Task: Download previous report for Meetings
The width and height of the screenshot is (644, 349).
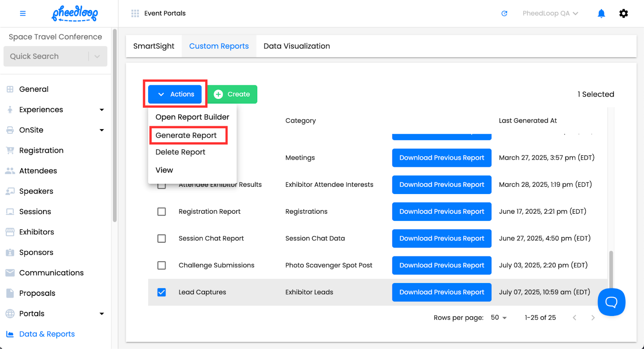Action: [442, 158]
